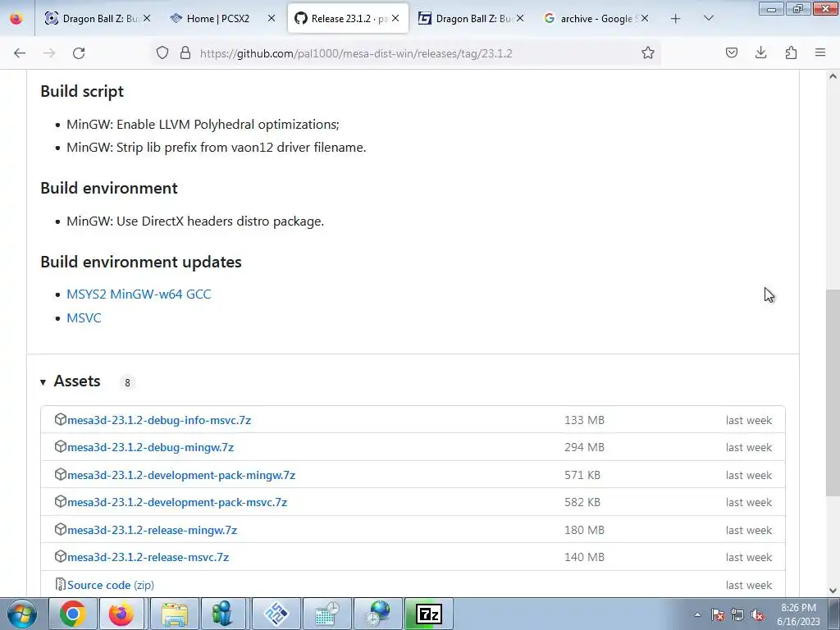Reload the current GitHub page
The image size is (840, 630).
79,52
